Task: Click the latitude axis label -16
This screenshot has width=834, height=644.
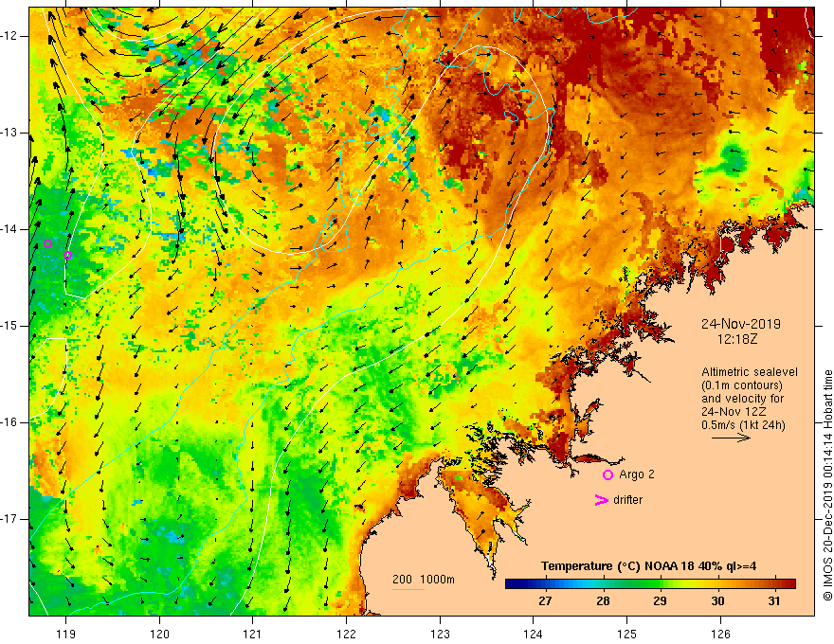Action: click(x=10, y=422)
